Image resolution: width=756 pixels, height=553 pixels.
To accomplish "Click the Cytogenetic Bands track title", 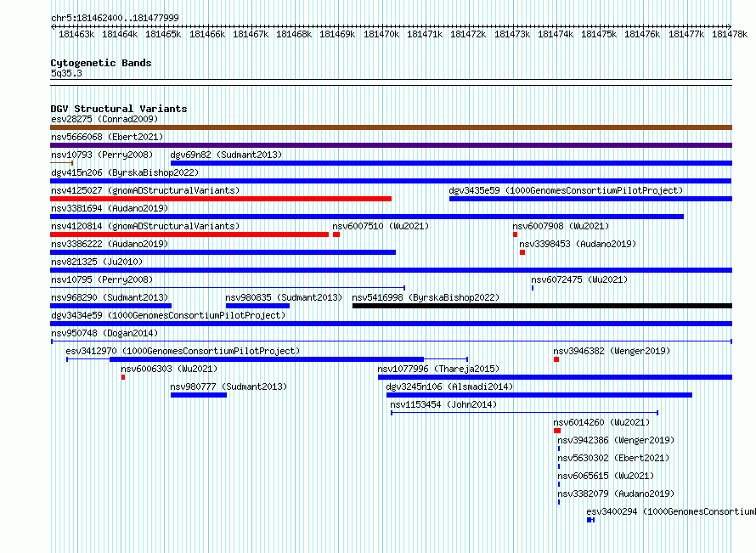I will click(x=101, y=63).
